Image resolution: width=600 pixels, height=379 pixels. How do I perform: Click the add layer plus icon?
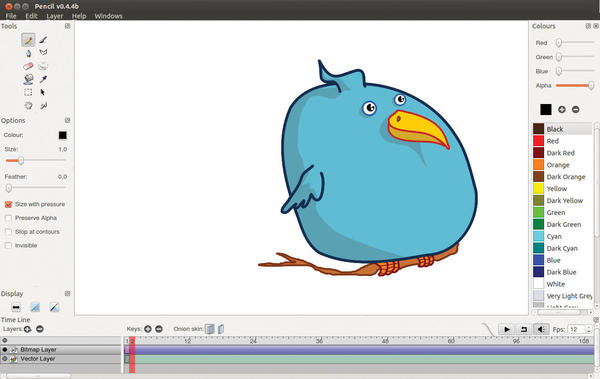coord(28,329)
